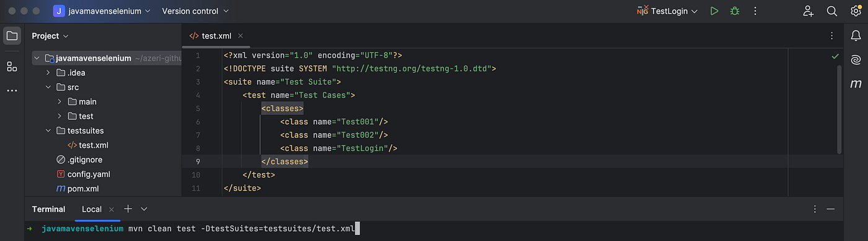Click the "Test Cases" test name value

(x=322, y=95)
